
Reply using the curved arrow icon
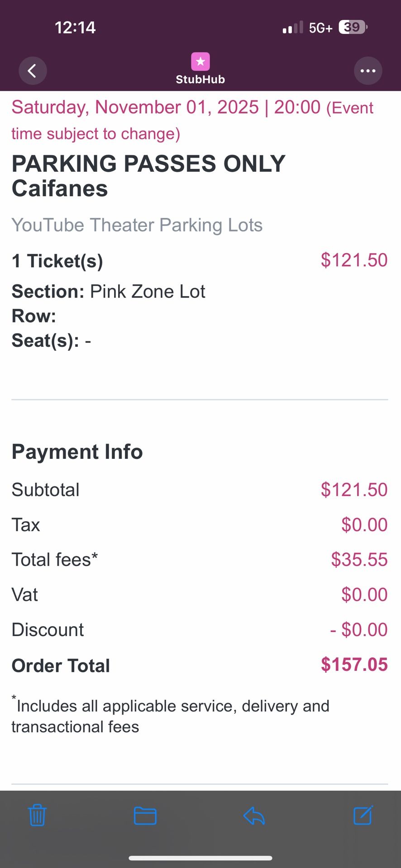tap(254, 816)
